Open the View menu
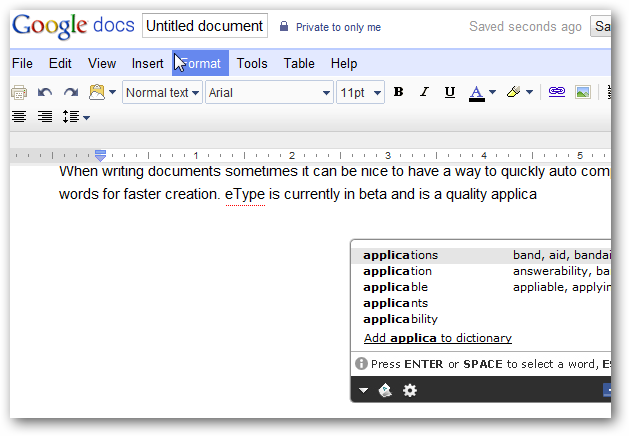The image size is (629, 436). click(102, 63)
